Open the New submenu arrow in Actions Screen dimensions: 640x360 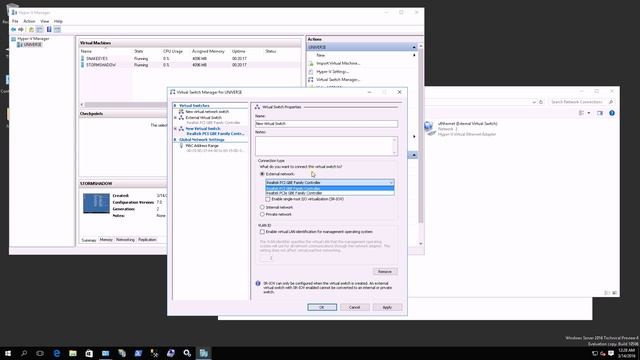pos(414,55)
